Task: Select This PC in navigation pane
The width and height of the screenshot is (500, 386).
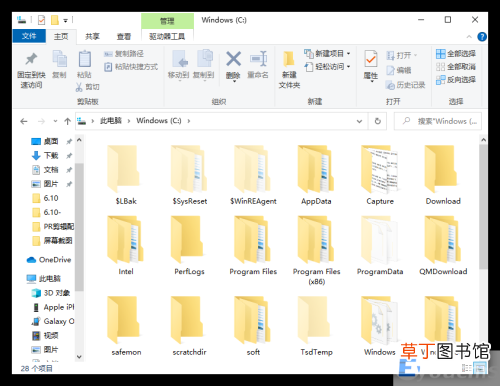Action: [43, 279]
